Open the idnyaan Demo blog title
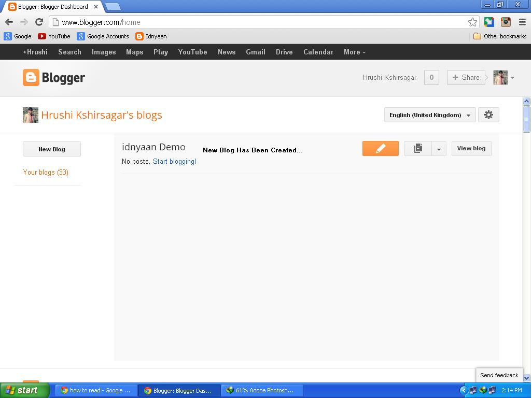 153,147
